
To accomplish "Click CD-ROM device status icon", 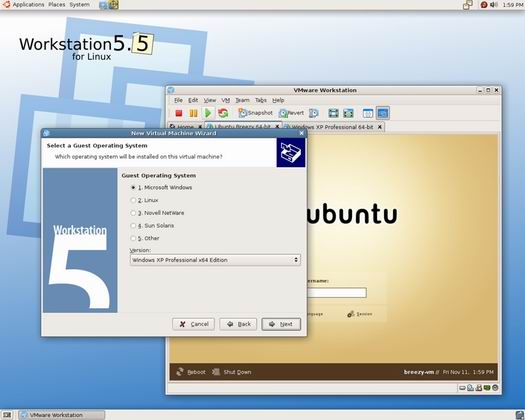I will pyautogui.click(x=470, y=388).
